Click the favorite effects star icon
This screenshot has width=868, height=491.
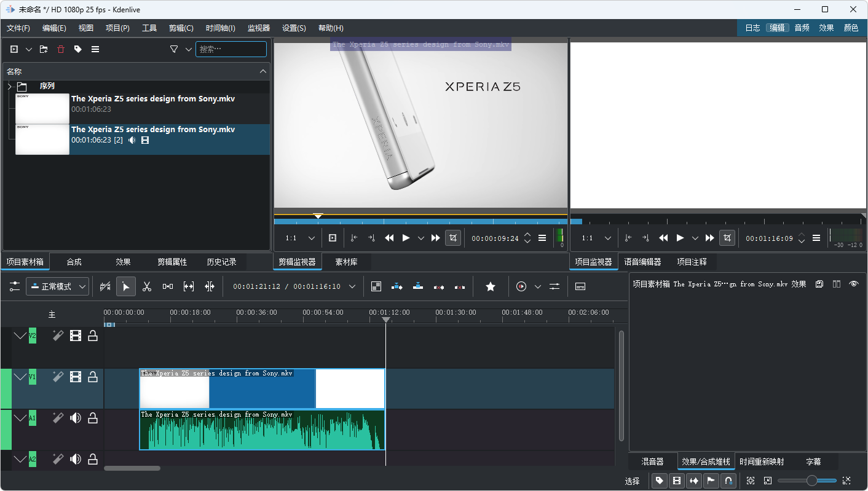[490, 286]
